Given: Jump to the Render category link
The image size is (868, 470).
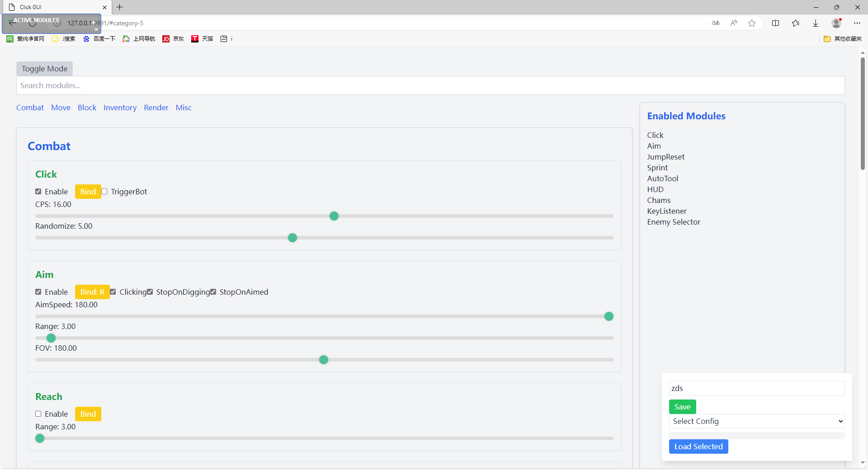Looking at the screenshot, I should [156, 108].
